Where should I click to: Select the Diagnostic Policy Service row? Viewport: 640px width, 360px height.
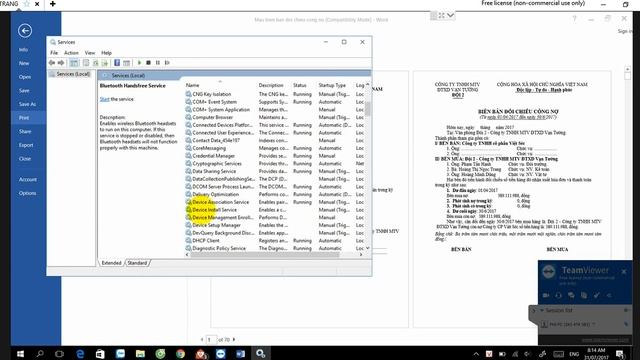[x=274, y=248]
